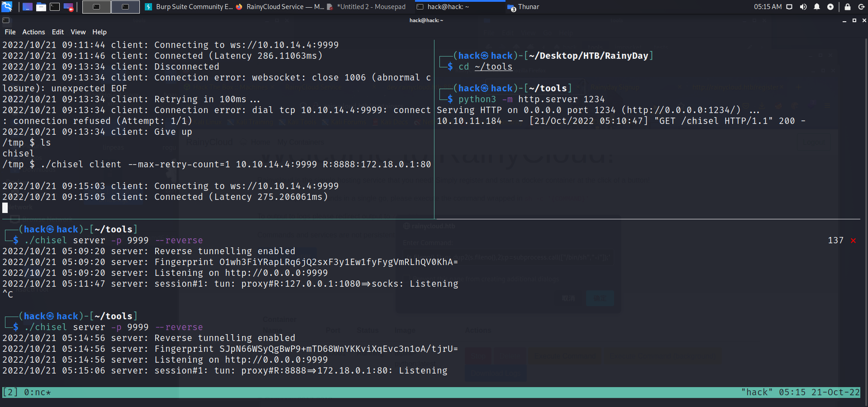This screenshot has height=407, width=868.
Task: Launch terminal emulator from panel
Action: (55, 7)
